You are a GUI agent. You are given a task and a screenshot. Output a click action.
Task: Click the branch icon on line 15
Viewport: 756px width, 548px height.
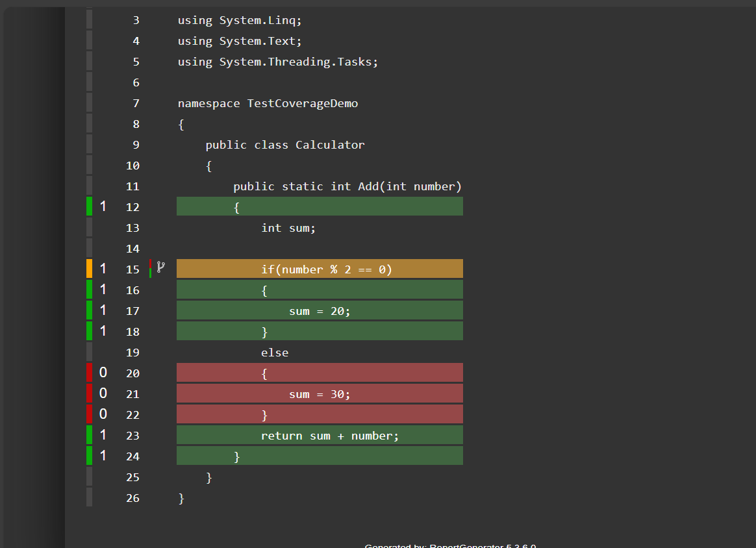161,266
